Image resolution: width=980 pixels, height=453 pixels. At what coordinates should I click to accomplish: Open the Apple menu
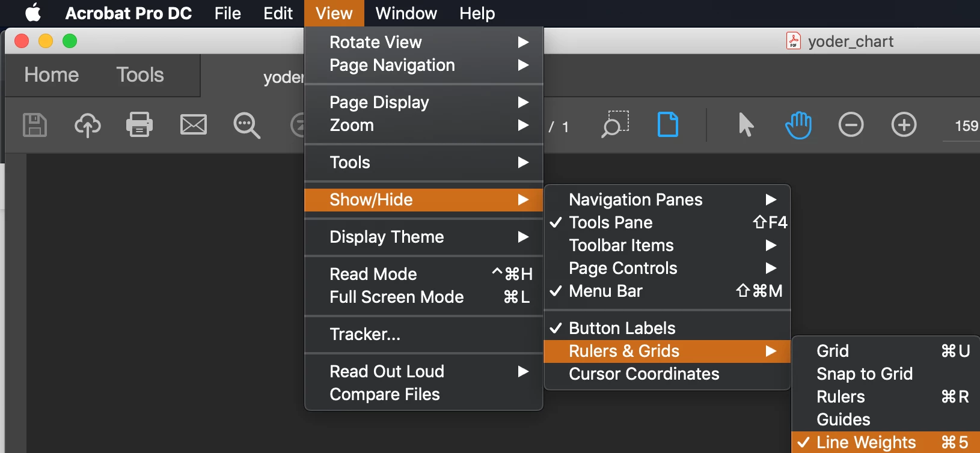[33, 13]
